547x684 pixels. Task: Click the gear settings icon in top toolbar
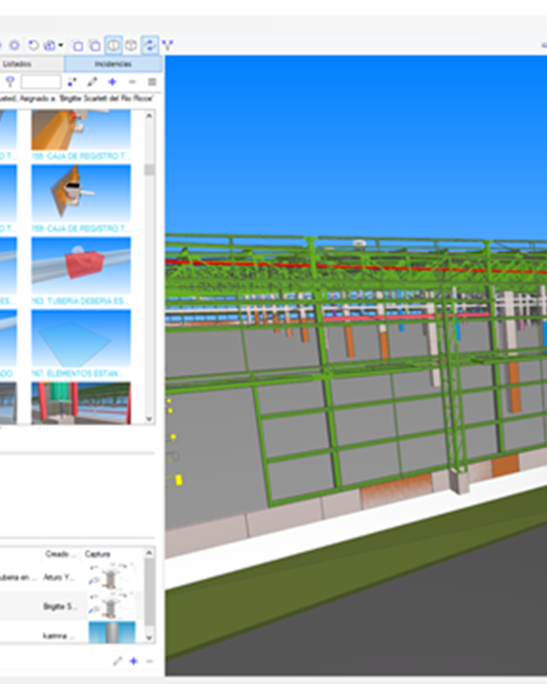14,45
